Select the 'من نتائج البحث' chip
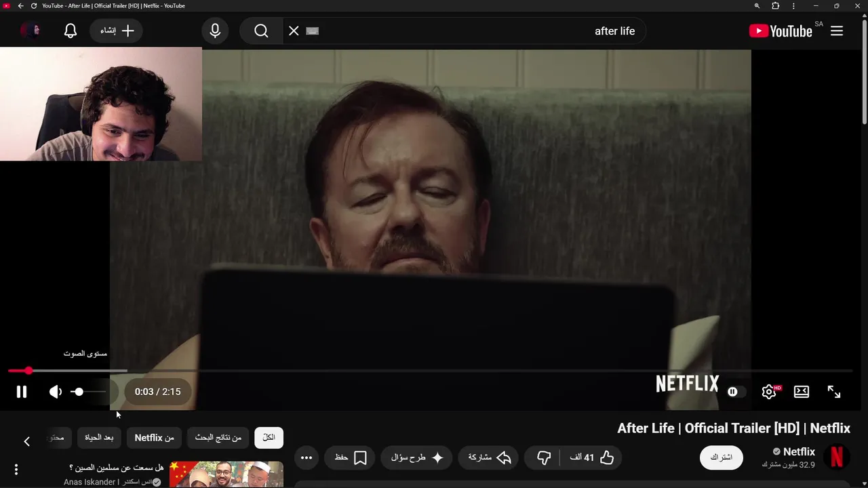 pyautogui.click(x=218, y=438)
